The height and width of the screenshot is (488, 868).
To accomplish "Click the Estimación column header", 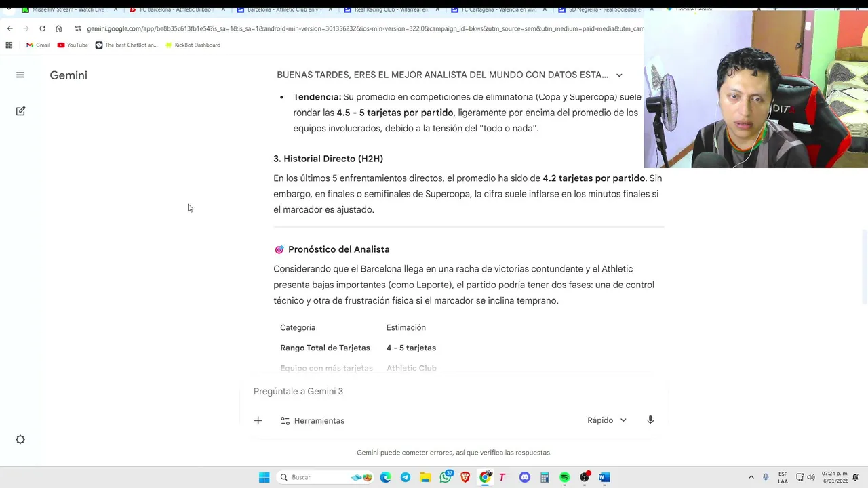I will click(406, 327).
